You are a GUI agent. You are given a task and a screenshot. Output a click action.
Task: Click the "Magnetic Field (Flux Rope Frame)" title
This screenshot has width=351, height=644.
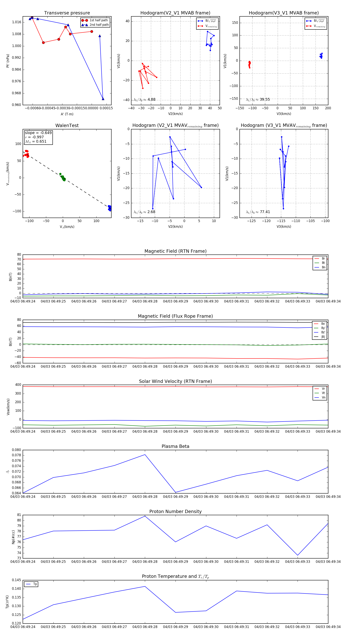(175, 316)
